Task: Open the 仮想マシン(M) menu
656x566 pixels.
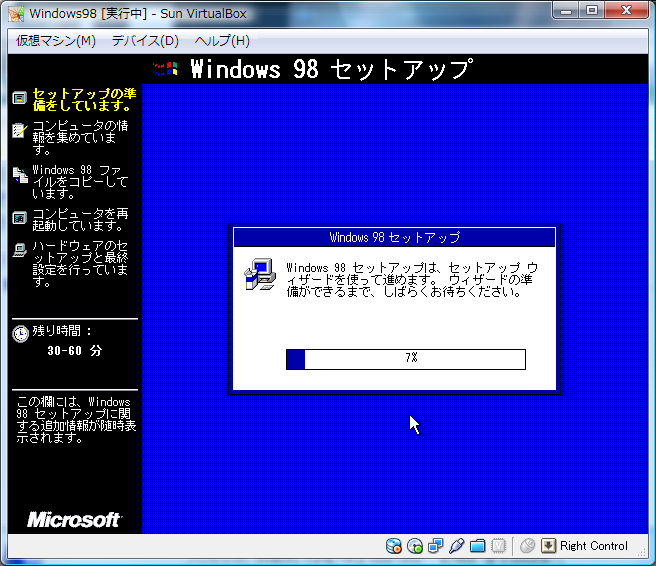Action: (56, 41)
